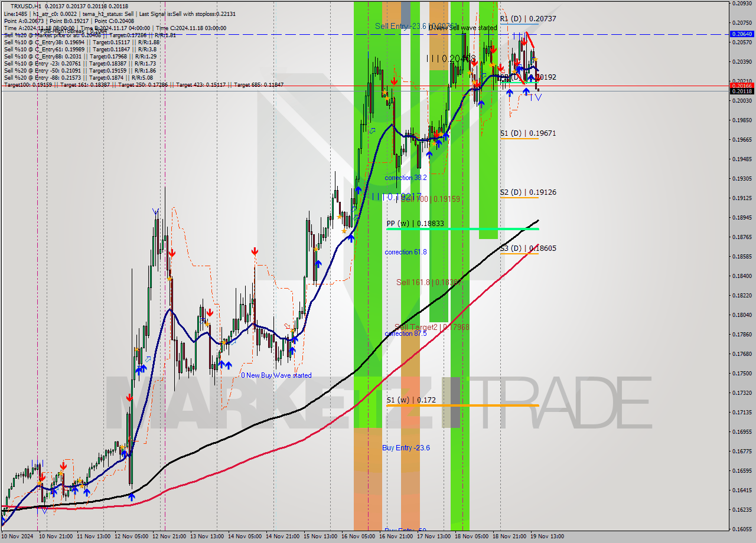Click the '13 Nov 13:00' time axis label

click(207, 537)
